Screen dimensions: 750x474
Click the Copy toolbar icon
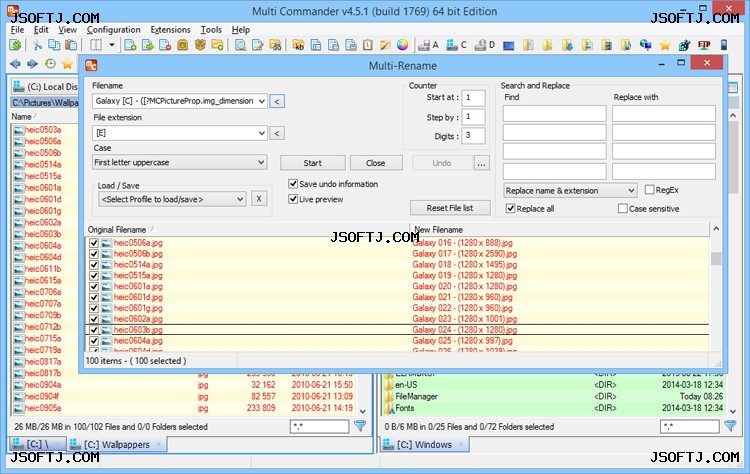pos(54,45)
